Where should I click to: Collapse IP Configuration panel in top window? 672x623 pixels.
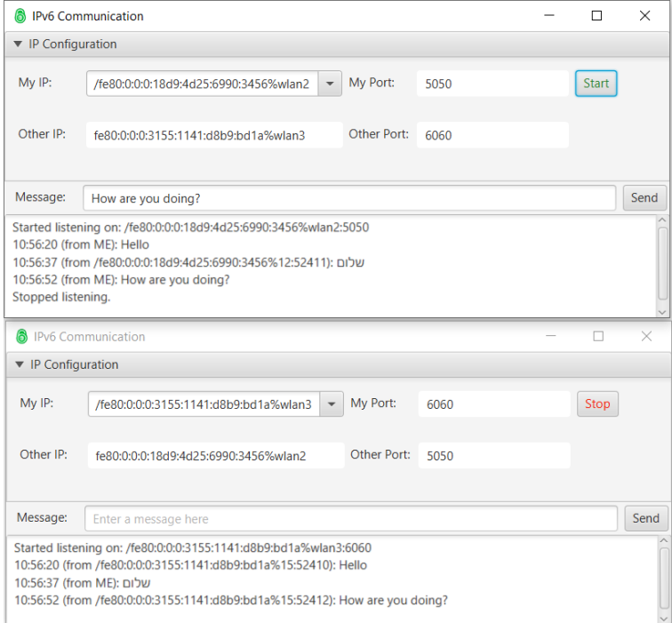pos(18,44)
